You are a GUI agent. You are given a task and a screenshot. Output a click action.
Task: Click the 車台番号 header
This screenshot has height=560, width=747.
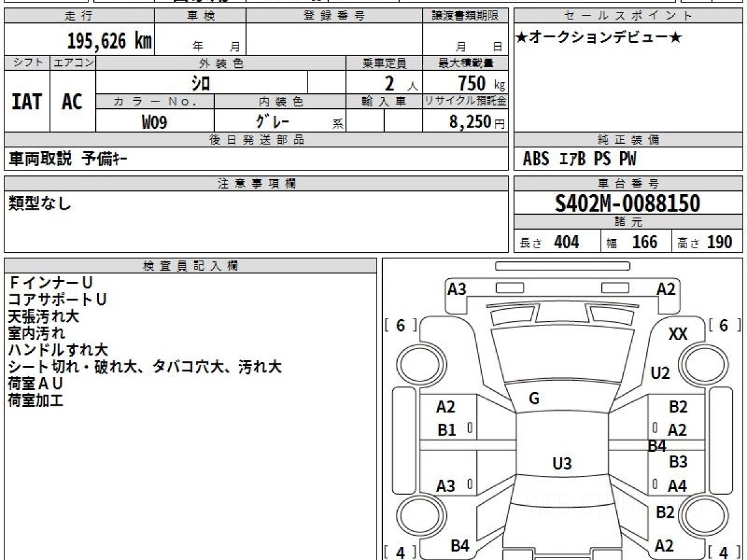point(628,184)
